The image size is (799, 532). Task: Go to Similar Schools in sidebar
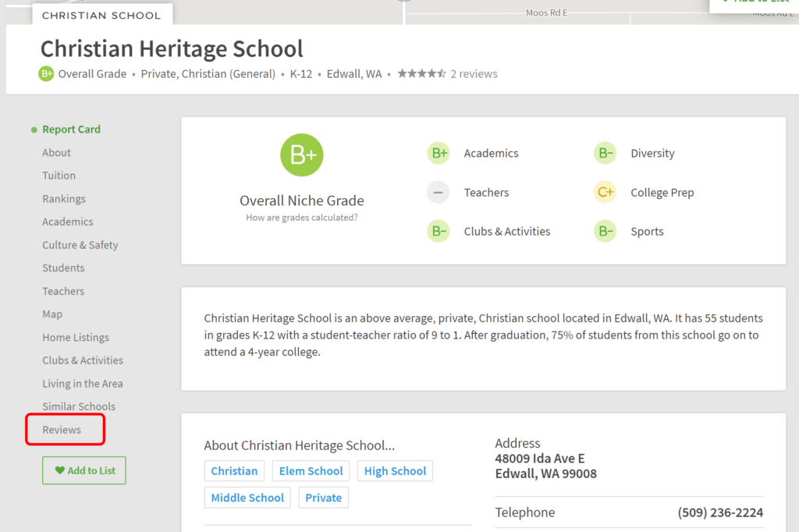tap(79, 406)
